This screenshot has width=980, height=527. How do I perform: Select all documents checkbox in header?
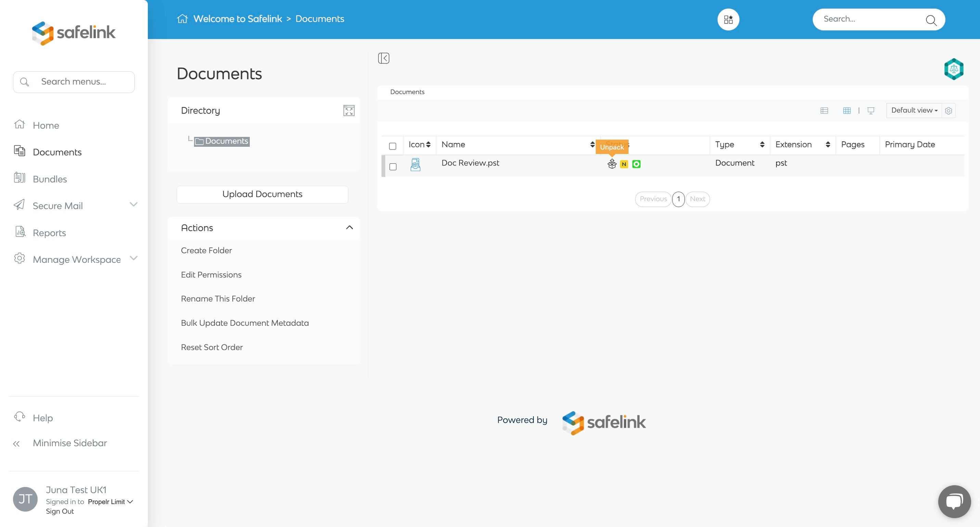pyautogui.click(x=392, y=146)
